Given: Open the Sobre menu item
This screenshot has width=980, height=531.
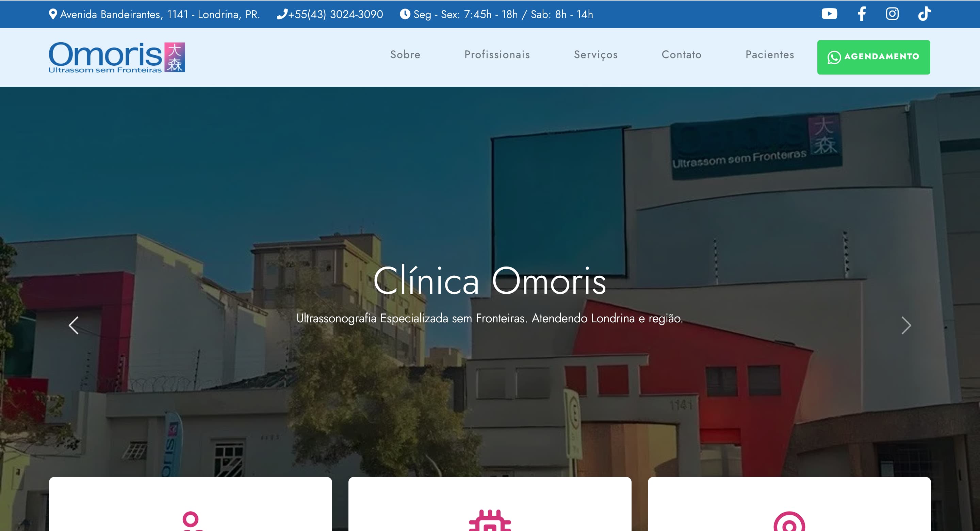Looking at the screenshot, I should [x=405, y=55].
